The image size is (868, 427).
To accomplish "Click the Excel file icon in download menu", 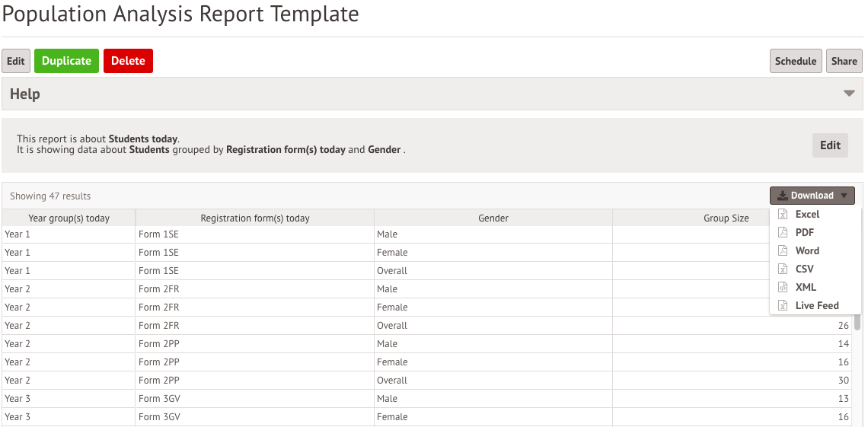I will [783, 214].
